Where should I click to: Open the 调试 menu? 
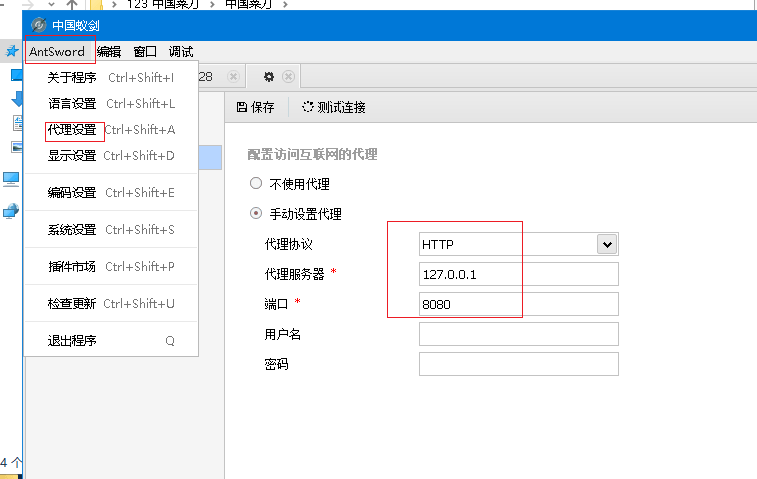(181, 51)
